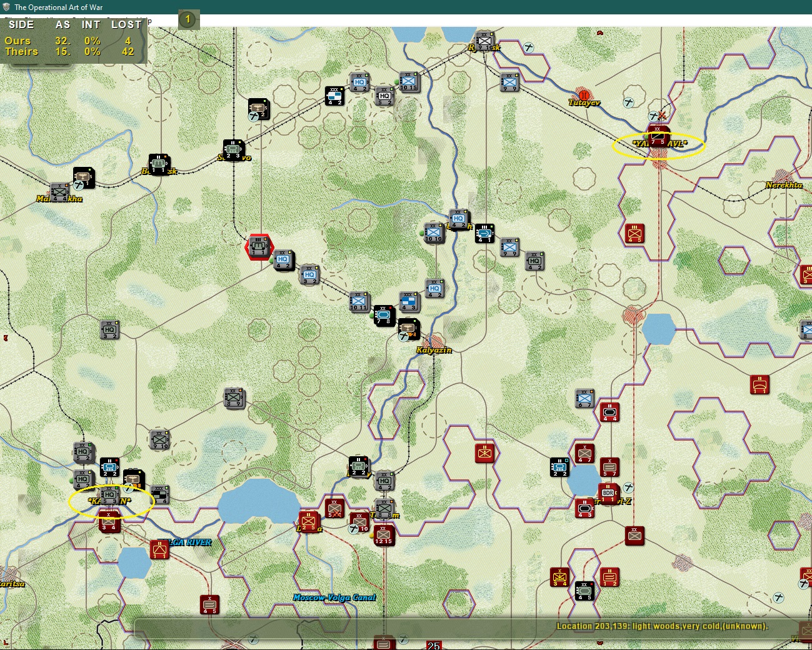This screenshot has height=650, width=812.
Task: Click the Moscow-Volga Canal label
Action: point(334,597)
